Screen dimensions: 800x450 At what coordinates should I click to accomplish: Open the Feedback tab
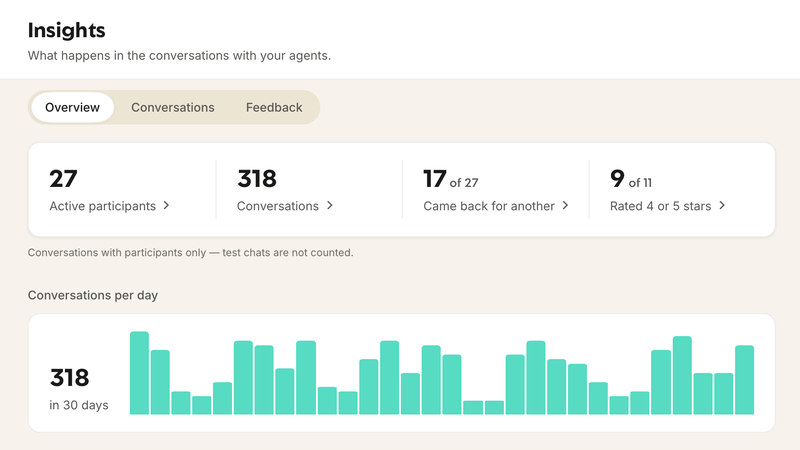pos(274,107)
